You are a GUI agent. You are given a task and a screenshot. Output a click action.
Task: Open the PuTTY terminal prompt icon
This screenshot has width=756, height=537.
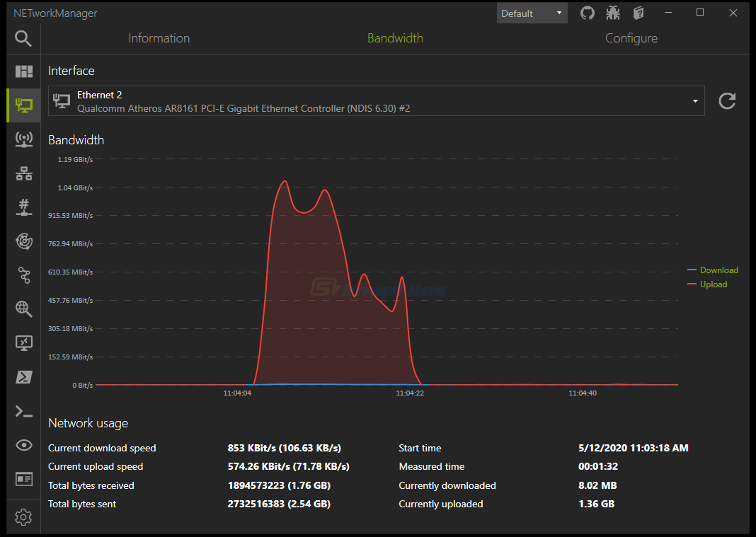[x=23, y=411]
